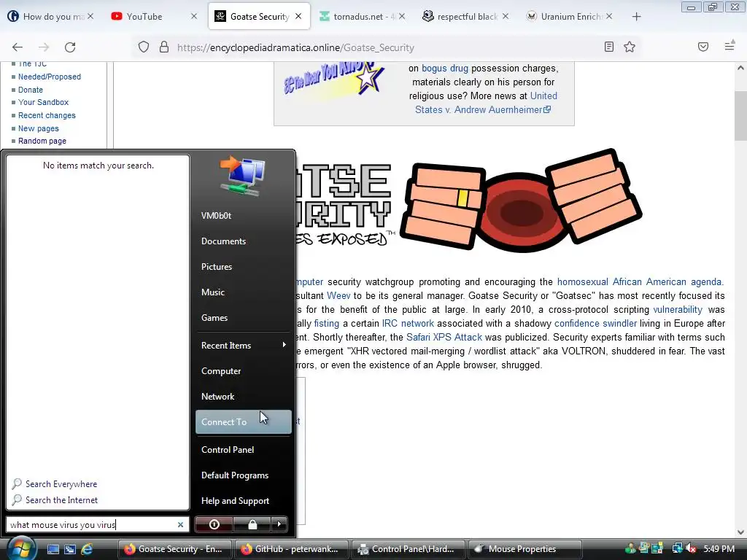Open the tracking protection shield icon

pos(144,47)
